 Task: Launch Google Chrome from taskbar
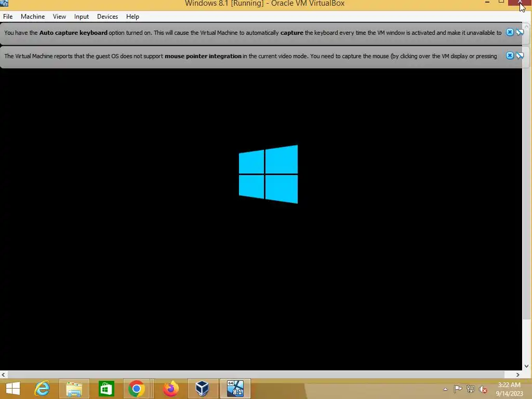[x=137, y=389]
